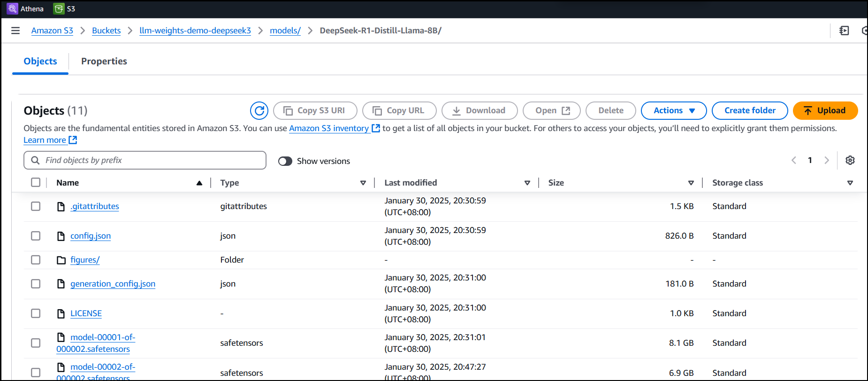The width and height of the screenshot is (868, 381).
Task: Go to Buckets breadcrumb
Action: pos(106,31)
